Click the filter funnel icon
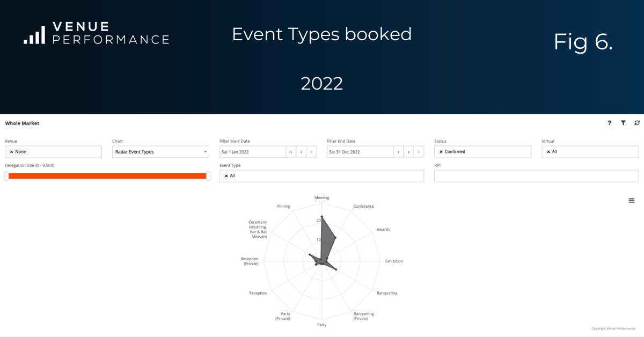 tap(623, 123)
